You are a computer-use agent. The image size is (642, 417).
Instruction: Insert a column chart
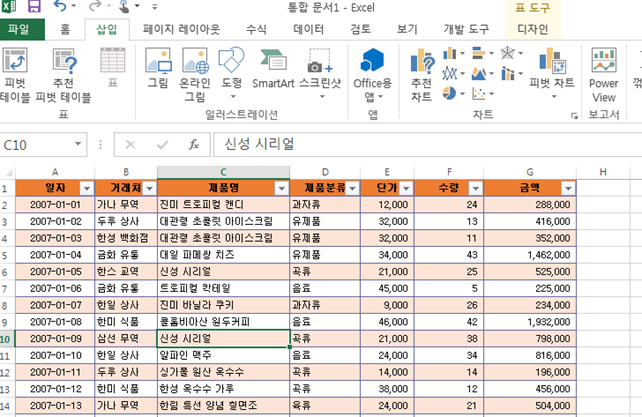pyautogui.click(x=454, y=53)
